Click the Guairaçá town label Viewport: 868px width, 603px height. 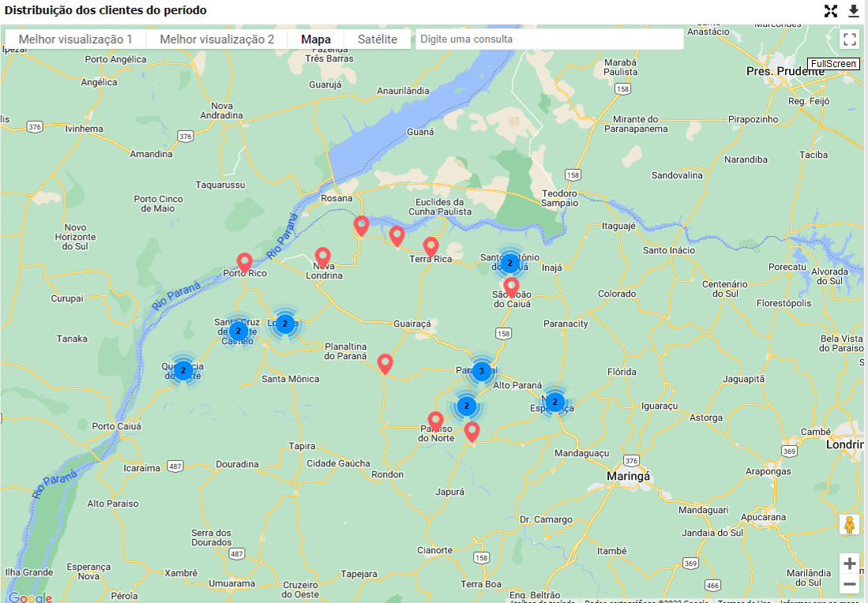point(411,324)
